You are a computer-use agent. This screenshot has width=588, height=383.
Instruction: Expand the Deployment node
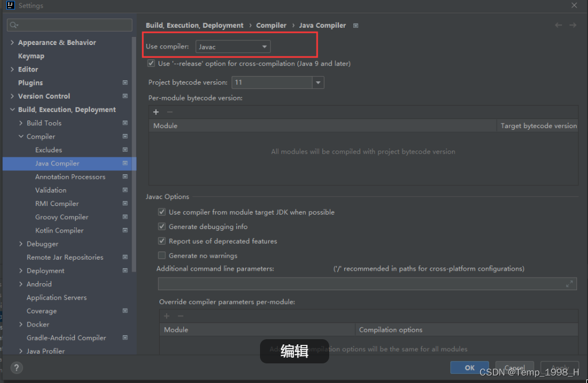[x=21, y=271]
